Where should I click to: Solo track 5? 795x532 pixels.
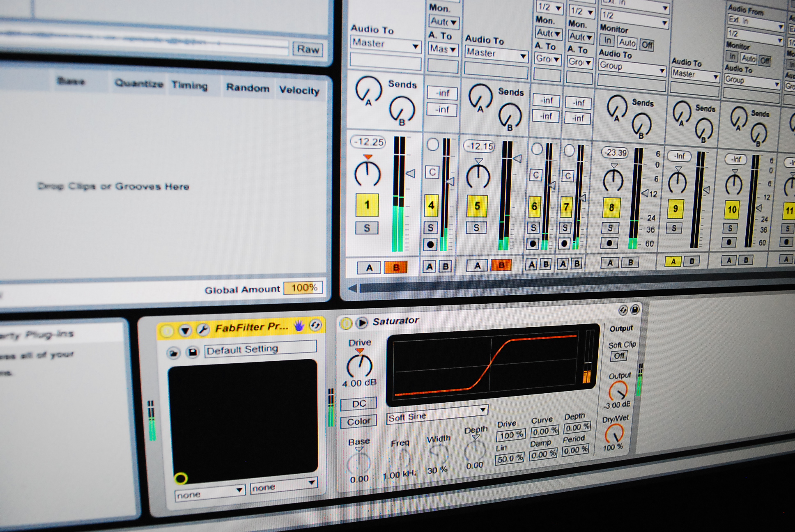[476, 228]
